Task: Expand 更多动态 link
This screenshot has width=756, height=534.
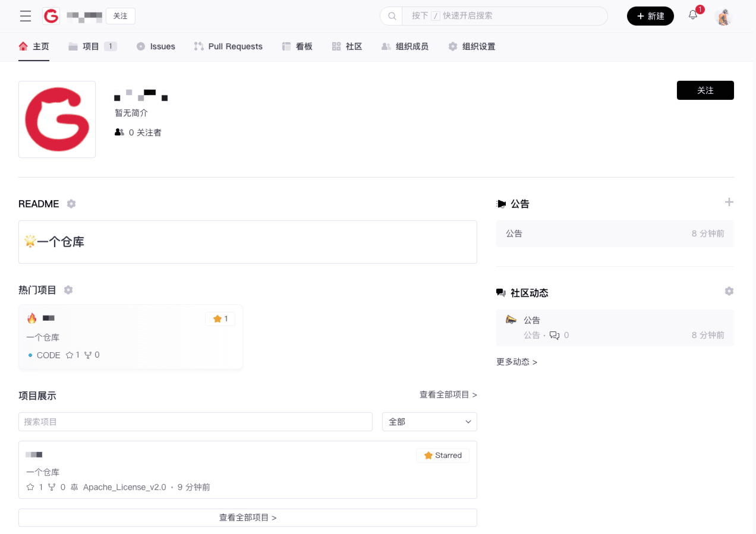Action: pos(516,362)
